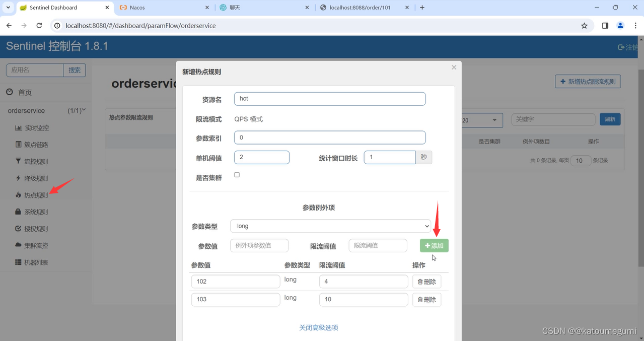View site information icon in address bar

pos(57,26)
